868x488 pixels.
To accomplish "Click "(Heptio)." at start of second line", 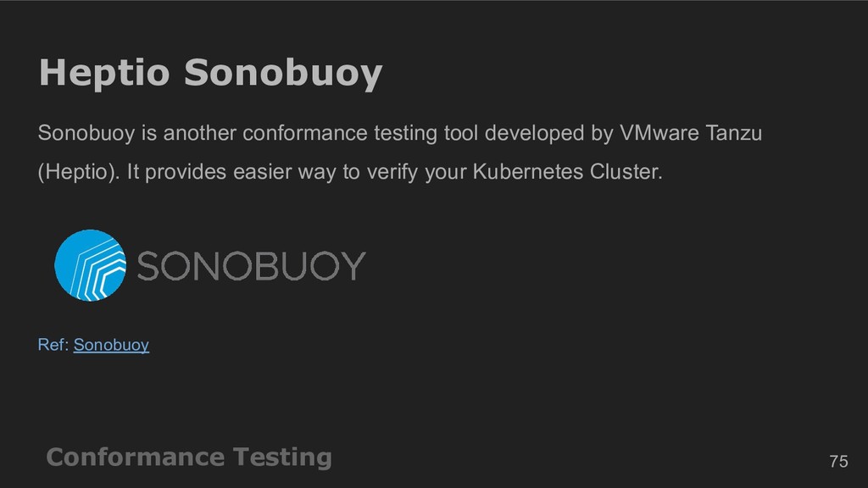I will pyautogui.click(x=79, y=171).
